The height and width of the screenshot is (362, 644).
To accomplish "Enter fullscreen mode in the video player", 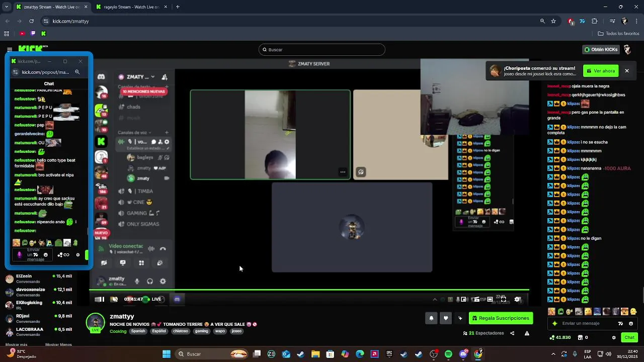I will [x=503, y=299].
